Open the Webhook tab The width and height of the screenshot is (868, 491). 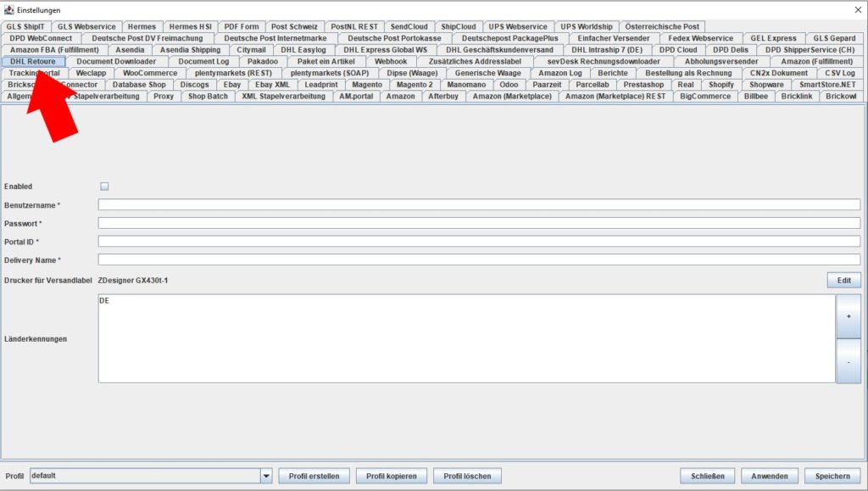pyautogui.click(x=391, y=61)
